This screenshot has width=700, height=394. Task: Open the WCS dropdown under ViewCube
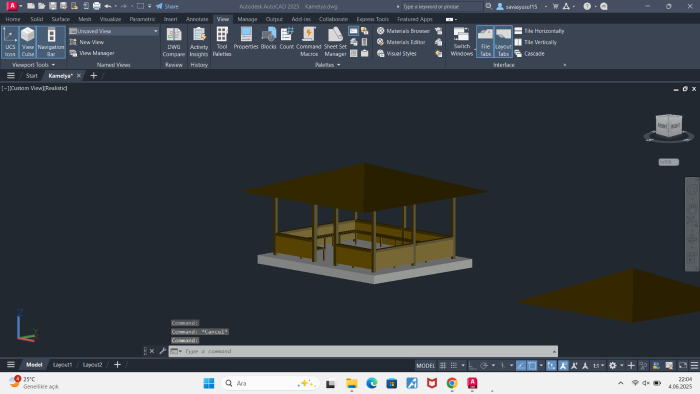669,162
